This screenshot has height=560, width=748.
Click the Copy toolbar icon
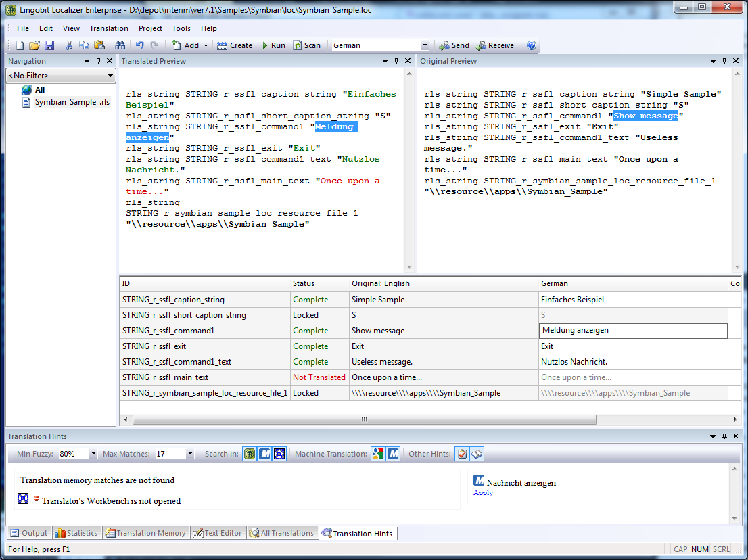pyautogui.click(x=84, y=45)
